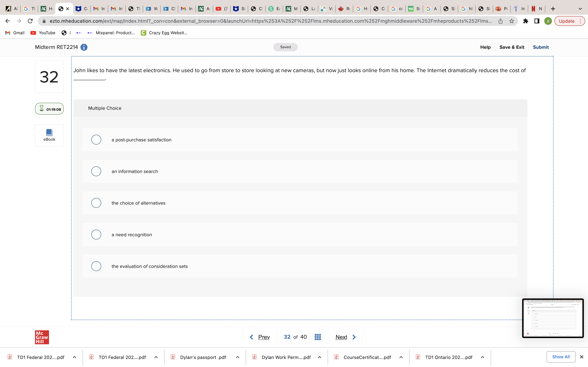Bookmark this page with the star icon
This screenshot has height=367, width=588.
point(512,21)
